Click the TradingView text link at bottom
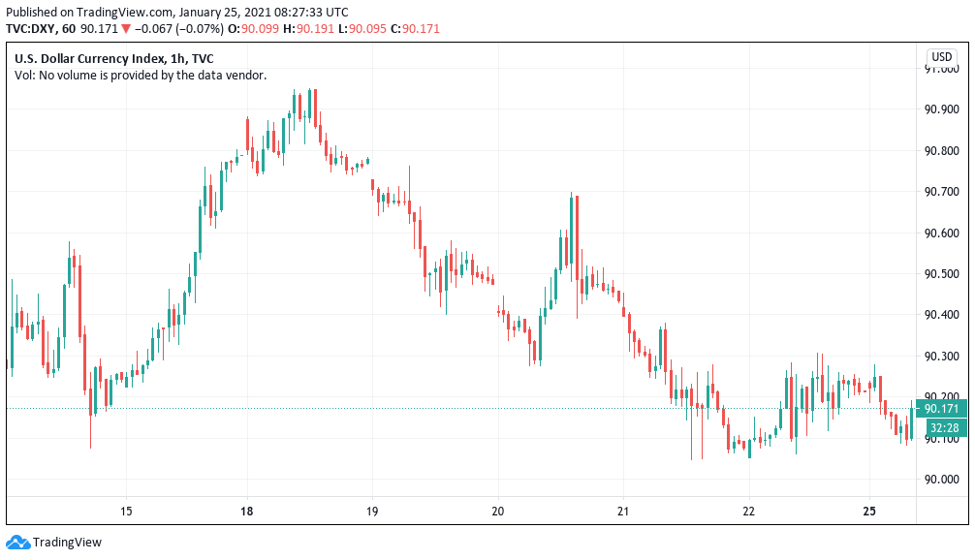Viewport: 975px width, 560px height. [67, 543]
